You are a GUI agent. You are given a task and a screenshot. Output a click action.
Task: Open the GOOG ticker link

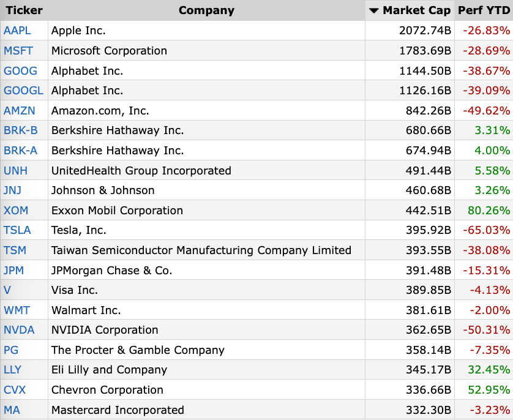20,70
